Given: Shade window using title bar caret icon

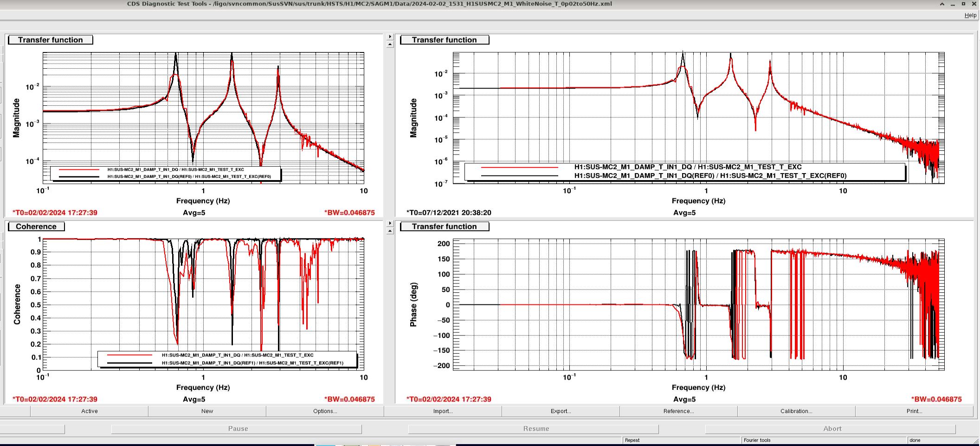Looking at the screenshot, I should coord(942,4).
